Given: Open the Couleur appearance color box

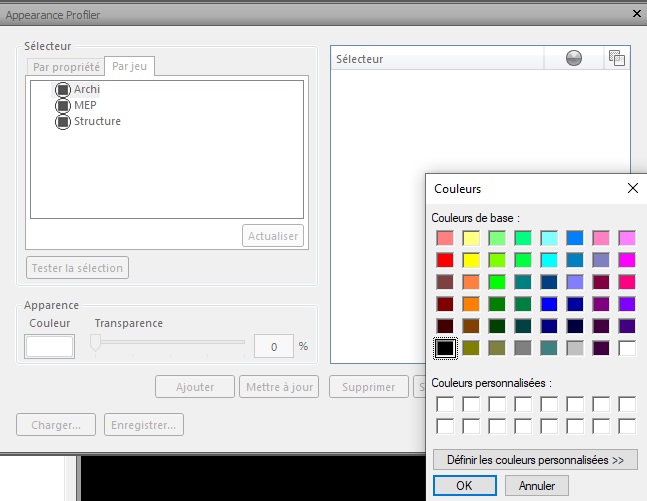Looking at the screenshot, I should (50, 346).
